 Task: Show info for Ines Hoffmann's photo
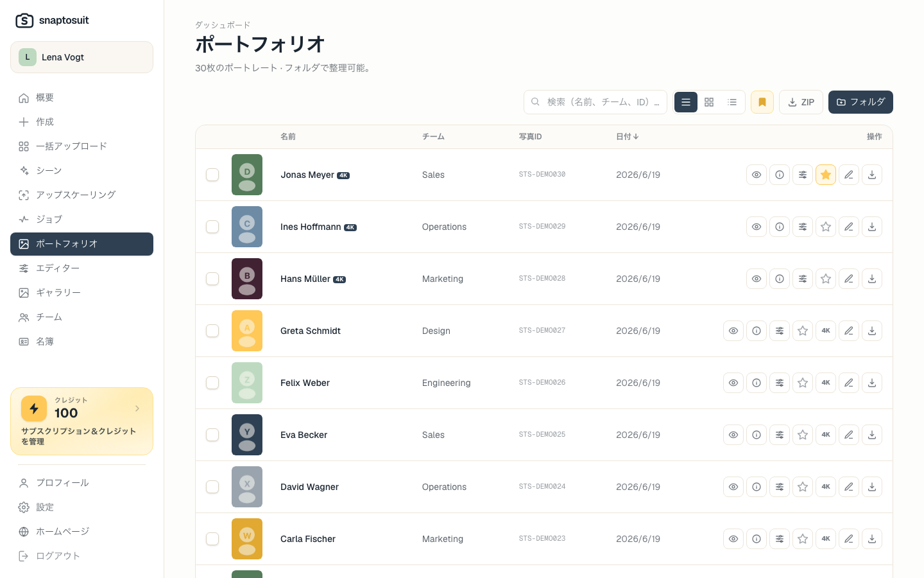[x=780, y=227]
